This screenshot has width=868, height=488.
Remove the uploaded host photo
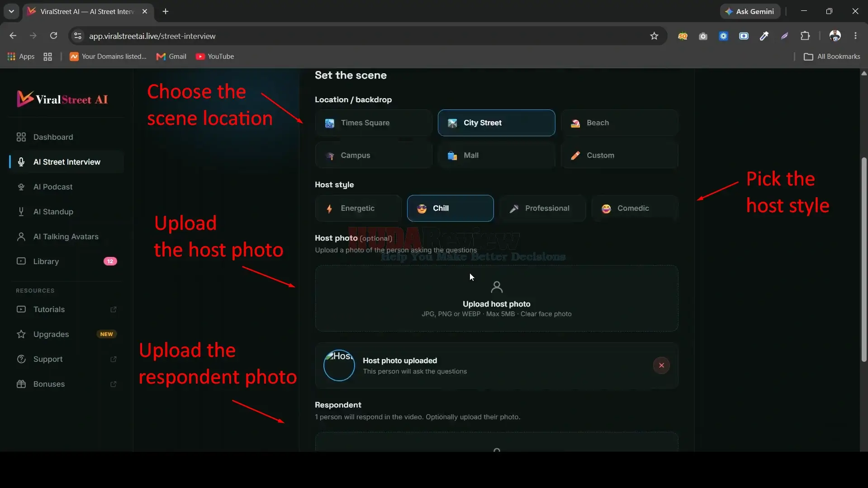click(x=661, y=365)
